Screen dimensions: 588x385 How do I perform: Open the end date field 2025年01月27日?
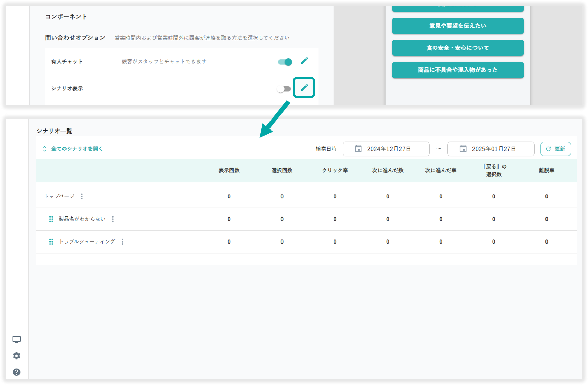(x=491, y=149)
